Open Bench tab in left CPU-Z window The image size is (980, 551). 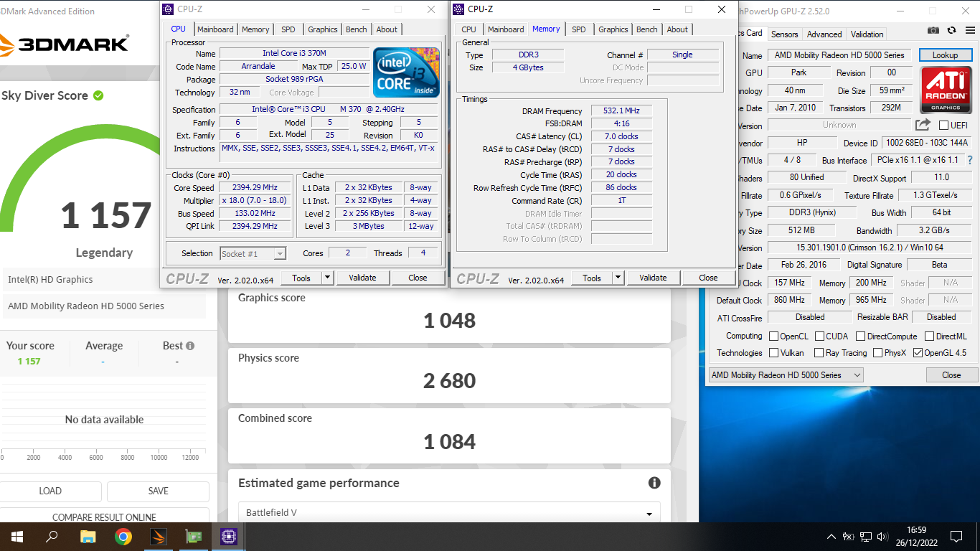click(x=357, y=29)
